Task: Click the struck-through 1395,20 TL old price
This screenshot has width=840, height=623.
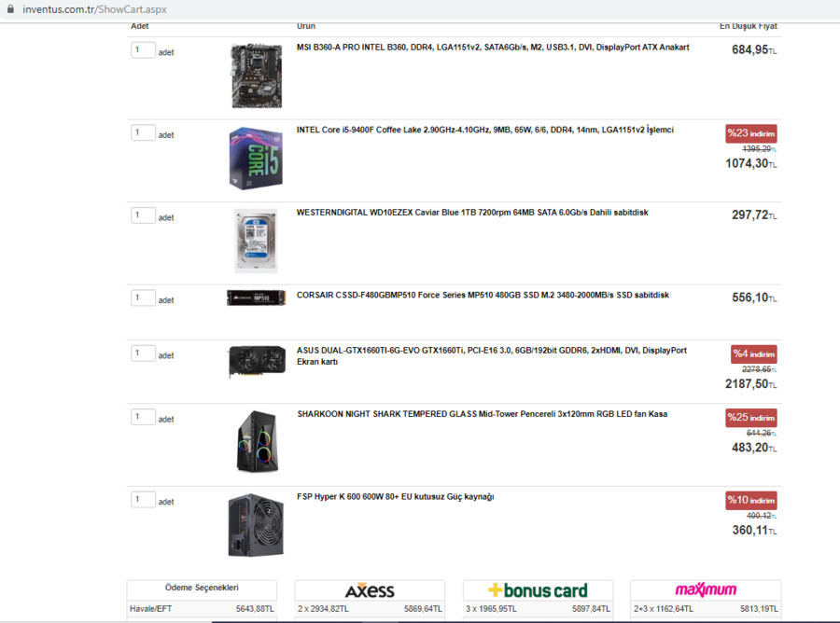Action: coord(759,149)
